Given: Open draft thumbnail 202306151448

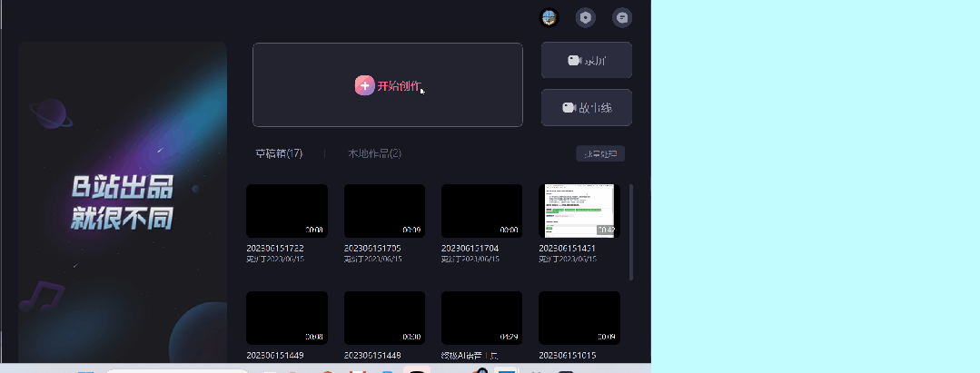Looking at the screenshot, I should (x=384, y=318).
